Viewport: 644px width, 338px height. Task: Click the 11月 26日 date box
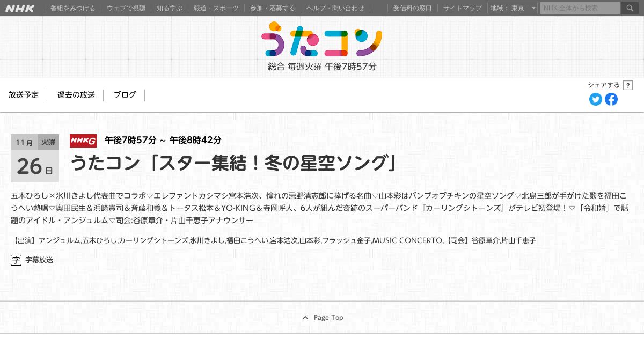[x=35, y=158]
